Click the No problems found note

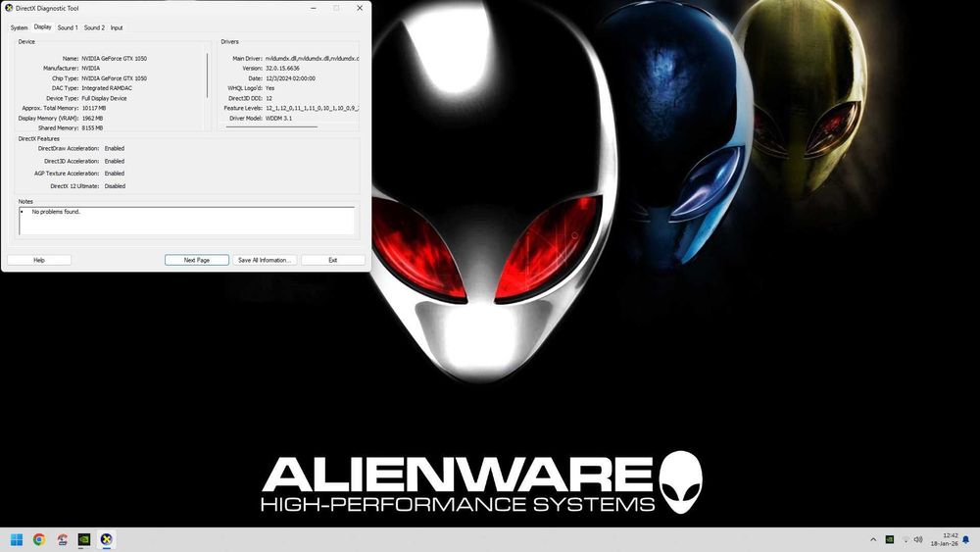[x=56, y=212]
